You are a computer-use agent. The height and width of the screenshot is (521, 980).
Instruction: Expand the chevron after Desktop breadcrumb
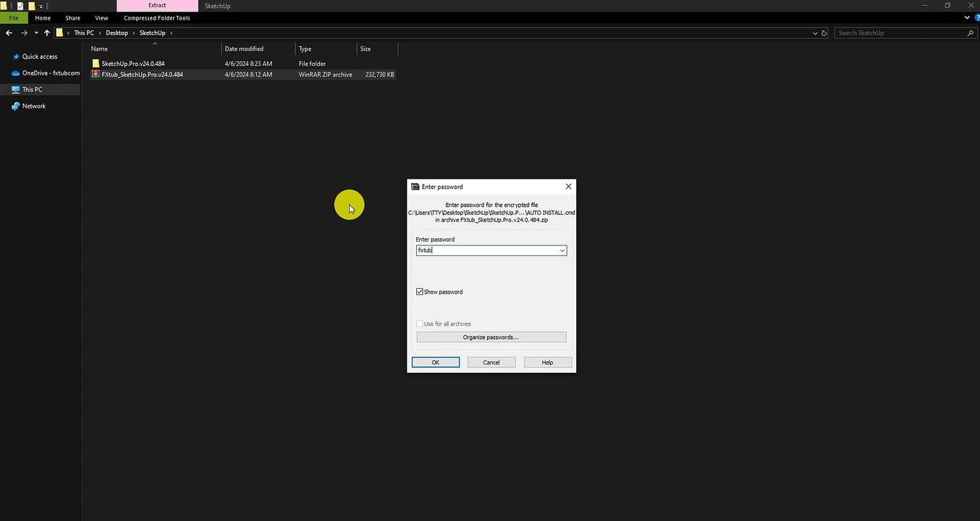click(x=134, y=33)
